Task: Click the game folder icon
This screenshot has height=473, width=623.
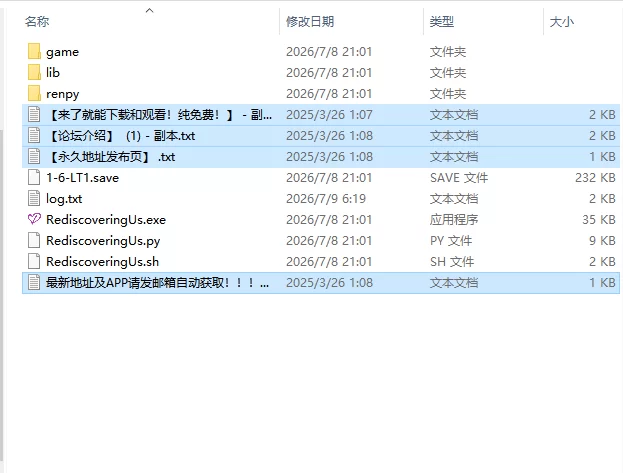Action: pos(34,51)
